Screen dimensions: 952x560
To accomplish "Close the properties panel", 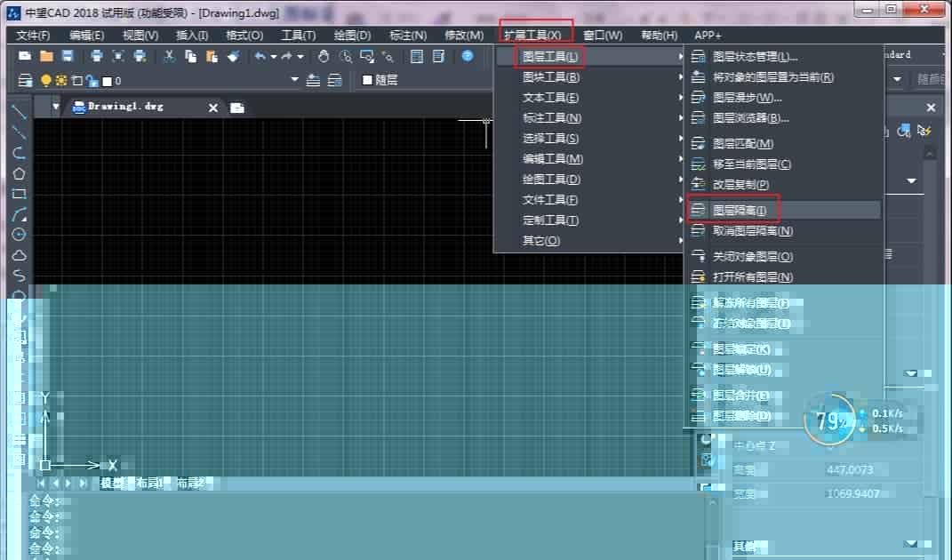I will tap(931, 108).
